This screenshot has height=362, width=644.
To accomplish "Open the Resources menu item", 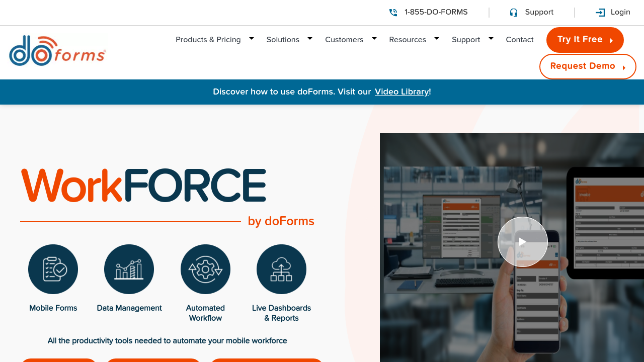I will pos(408,40).
